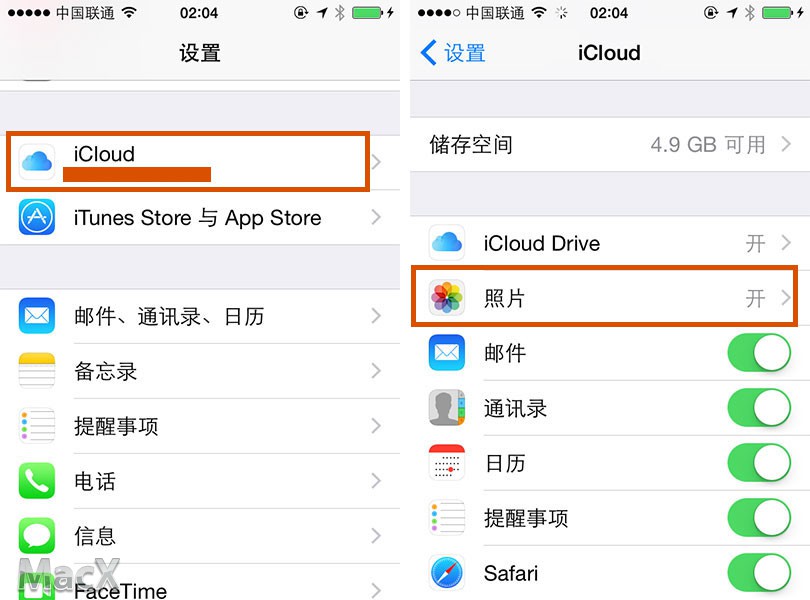Tap the green Phone icon
Viewport: 810px width, 600px height.
click(37, 481)
